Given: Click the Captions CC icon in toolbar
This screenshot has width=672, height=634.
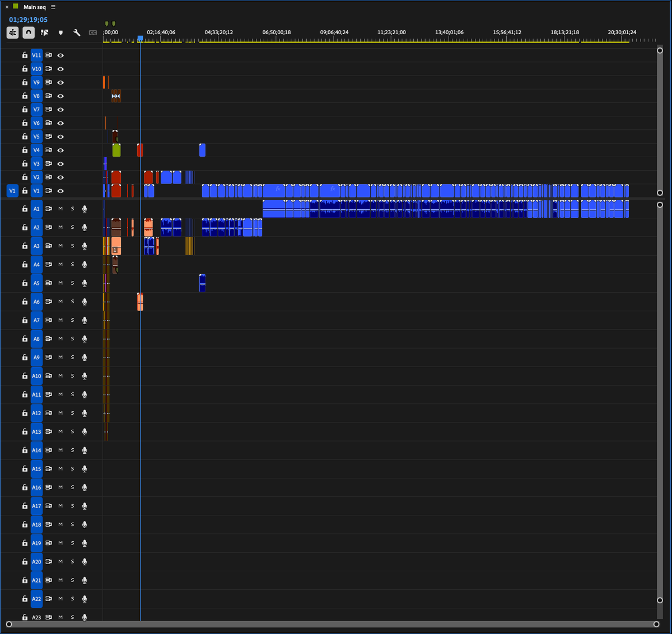Looking at the screenshot, I should (92, 32).
